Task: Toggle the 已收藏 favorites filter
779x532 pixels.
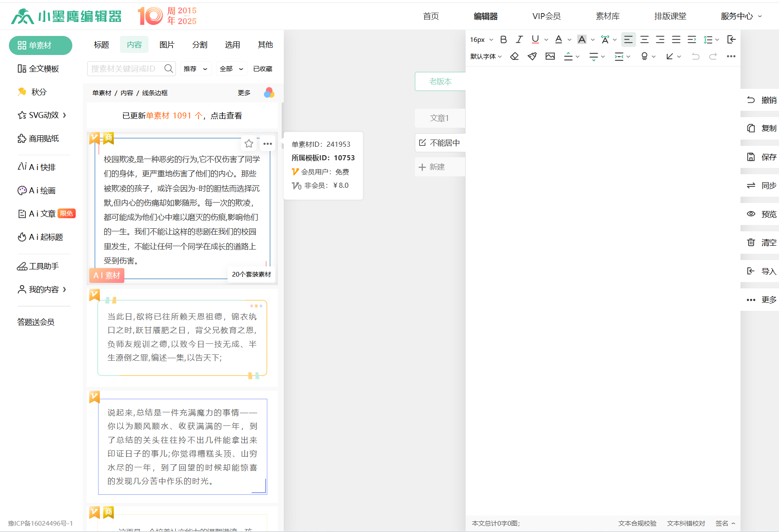Action: pyautogui.click(x=262, y=69)
